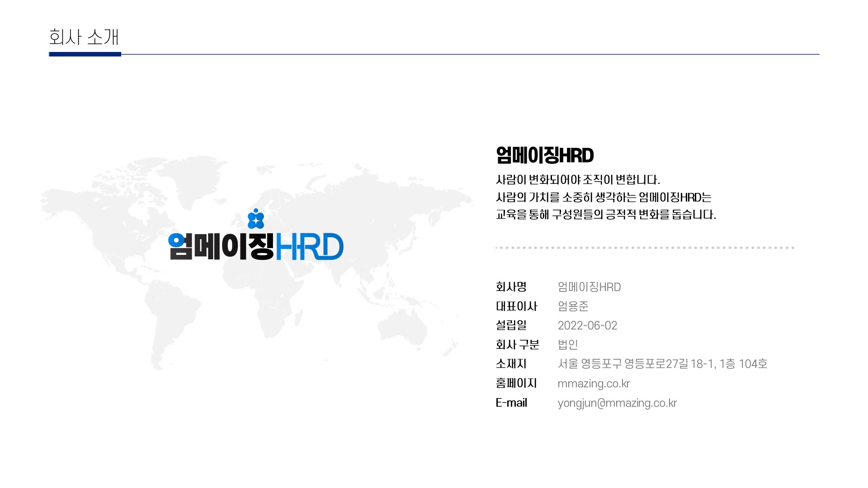Click the 설립일 label
This screenshot has width=868, height=488.
point(511,325)
